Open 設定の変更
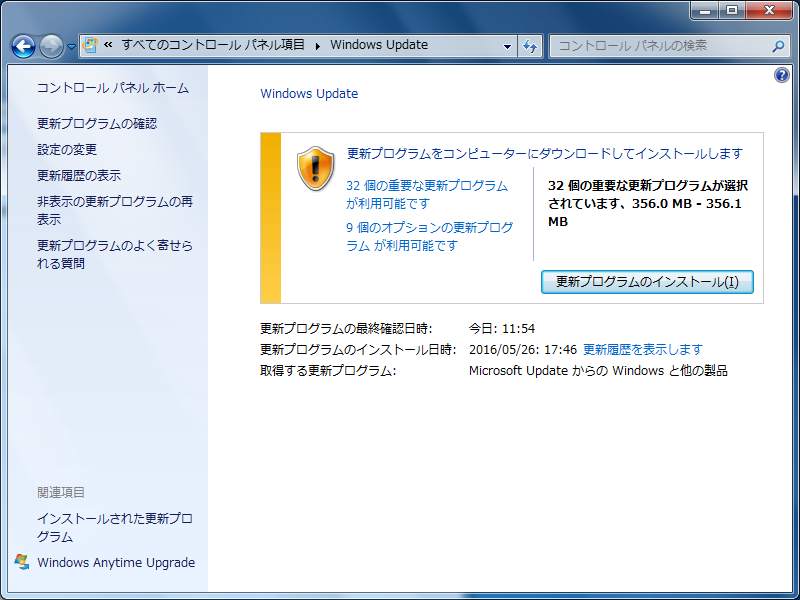The image size is (800, 600). pyautogui.click(x=67, y=149)
